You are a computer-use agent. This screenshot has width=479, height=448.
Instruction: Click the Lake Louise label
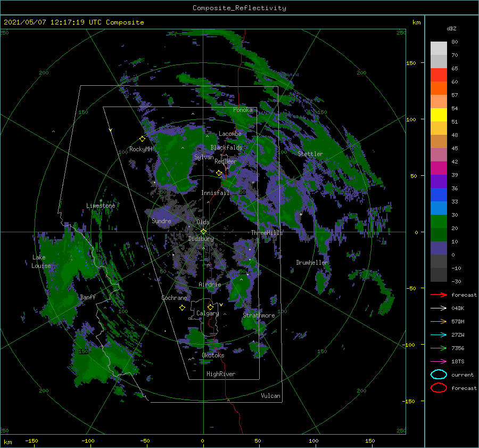[41, 262]
